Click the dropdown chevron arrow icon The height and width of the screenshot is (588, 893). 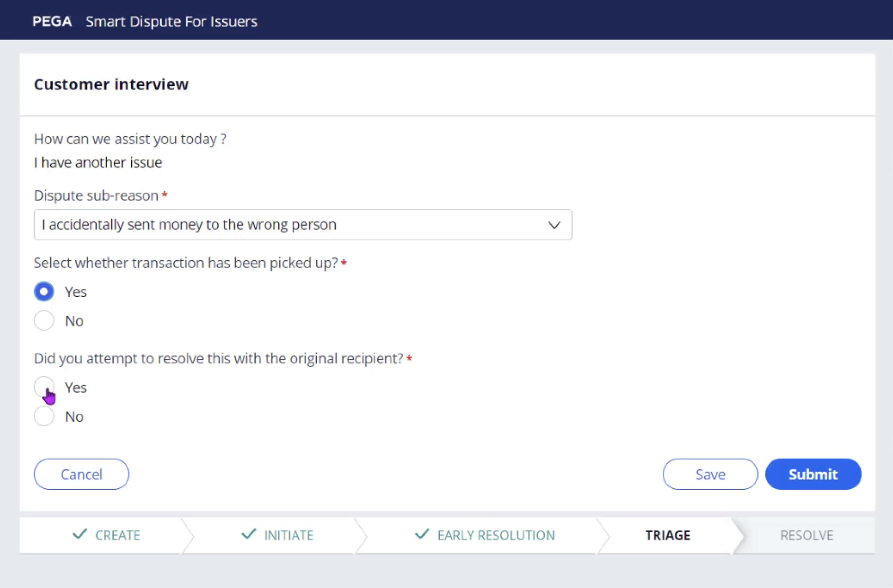point(554,225)
